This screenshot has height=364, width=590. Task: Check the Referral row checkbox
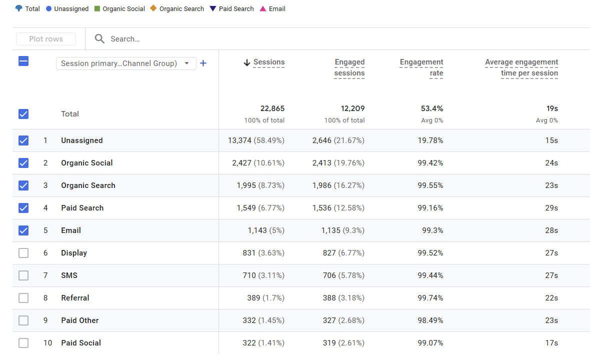[23, 298]
